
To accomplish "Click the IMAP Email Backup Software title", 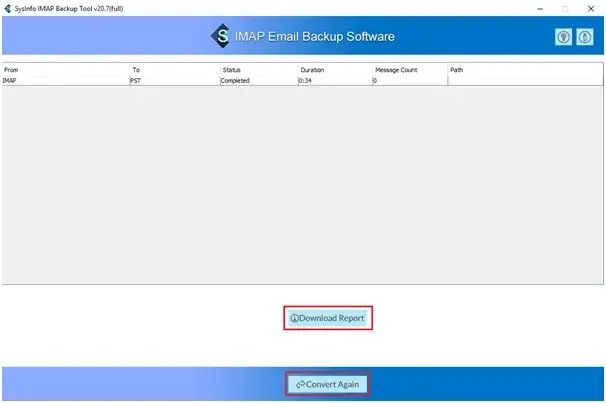I will (315, 37).
